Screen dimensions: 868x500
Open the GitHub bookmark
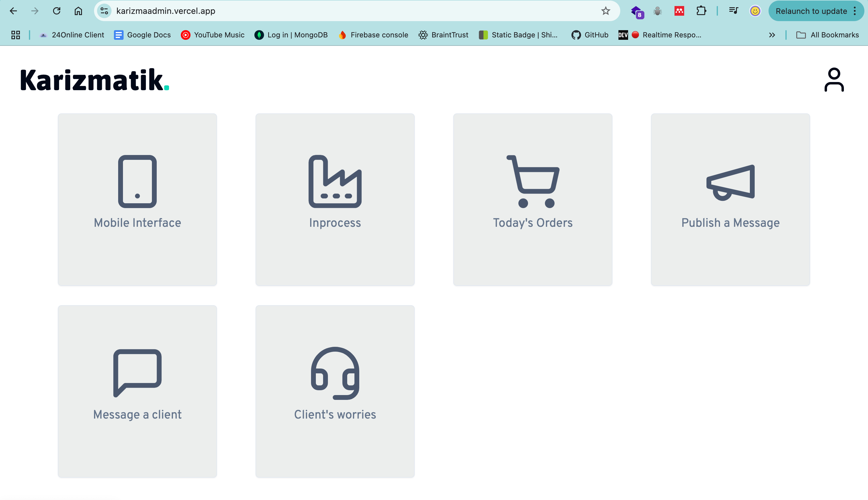[x=590, y=35]
